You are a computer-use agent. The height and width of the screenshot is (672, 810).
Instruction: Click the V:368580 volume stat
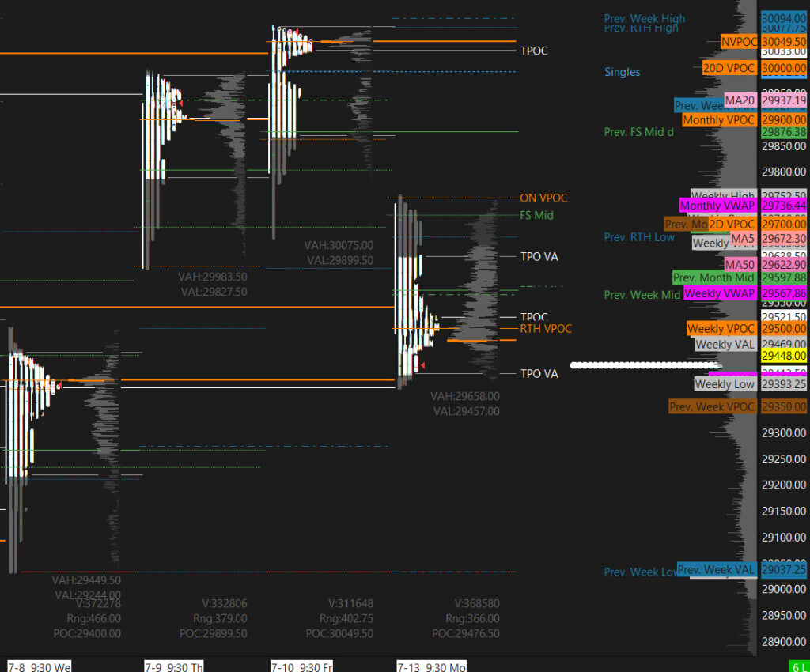click(x=477, y=603)
